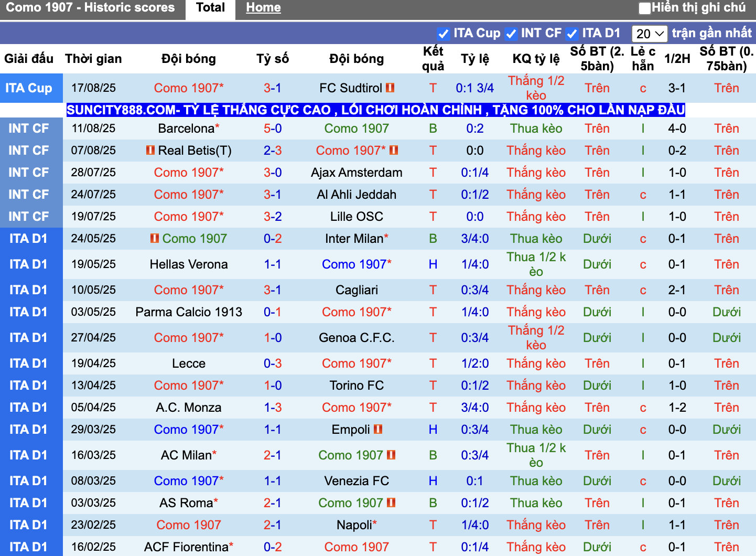The image size is (756, 556).
Task: Click odds 1/2:0 on Lecce row
Action: [475, 363]
